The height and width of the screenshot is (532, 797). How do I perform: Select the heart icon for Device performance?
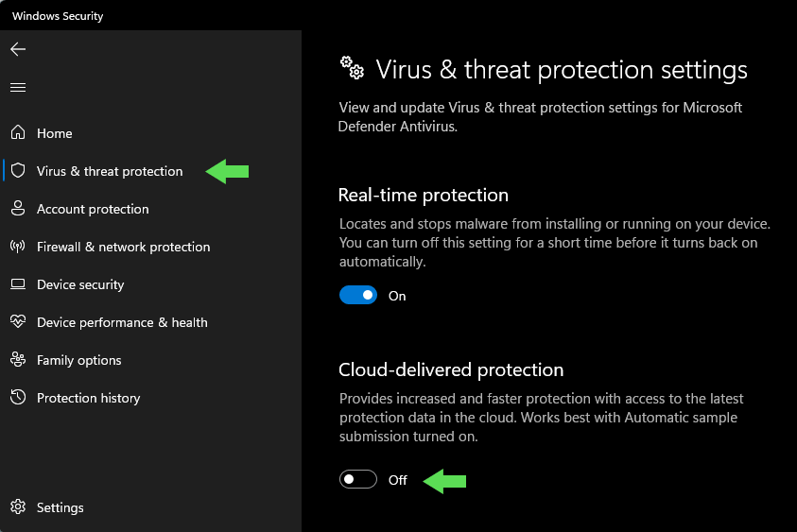[18, 321]
